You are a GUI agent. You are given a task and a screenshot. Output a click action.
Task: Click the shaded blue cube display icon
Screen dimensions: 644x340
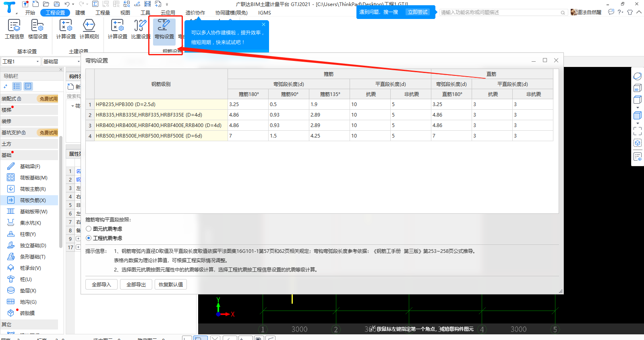pyautogui.click(x=637, y=115)
